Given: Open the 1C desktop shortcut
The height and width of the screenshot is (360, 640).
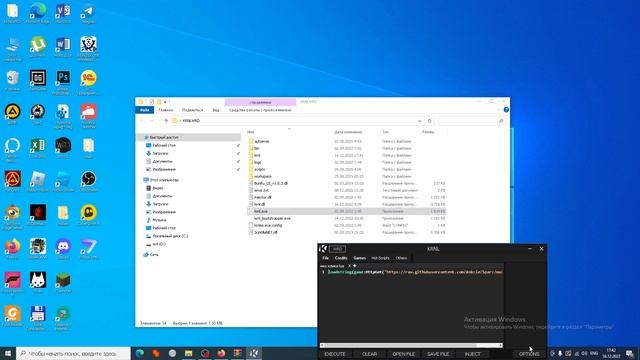Looking at the screenshot, I should [88, 82].
